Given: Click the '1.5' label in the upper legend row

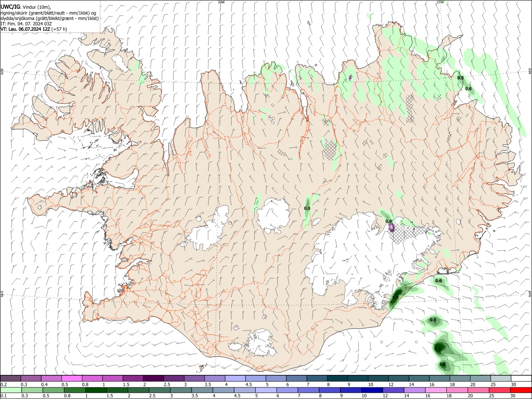Looking at the screenshot, I should click(126, 384).
